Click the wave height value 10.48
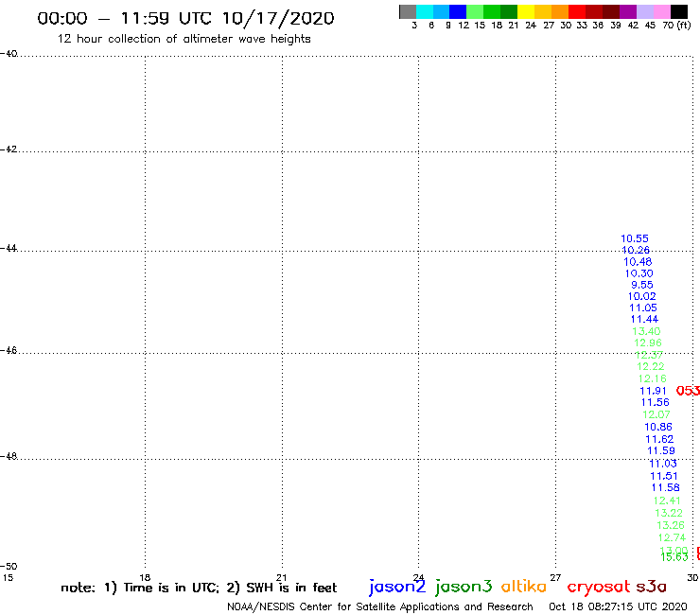 638,262
